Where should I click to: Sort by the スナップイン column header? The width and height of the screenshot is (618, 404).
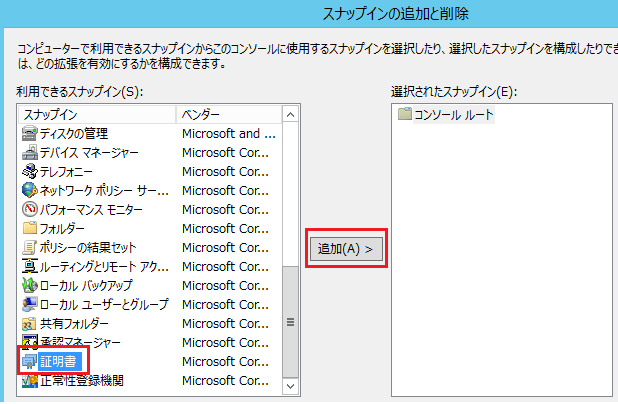[x=97, y=115]
